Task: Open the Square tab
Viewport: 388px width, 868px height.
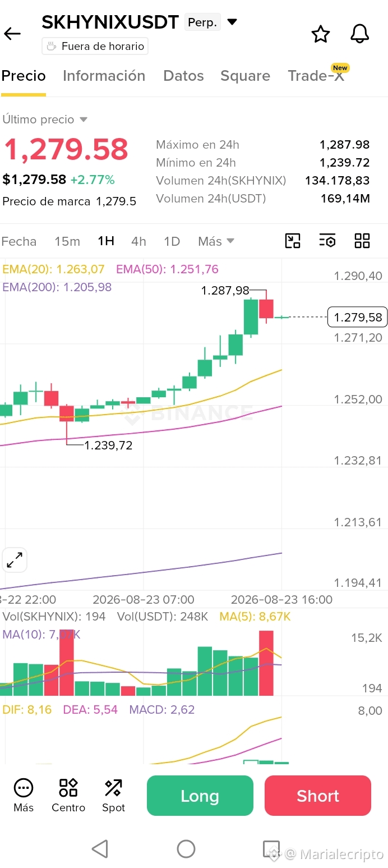Action: click(245, 76)
